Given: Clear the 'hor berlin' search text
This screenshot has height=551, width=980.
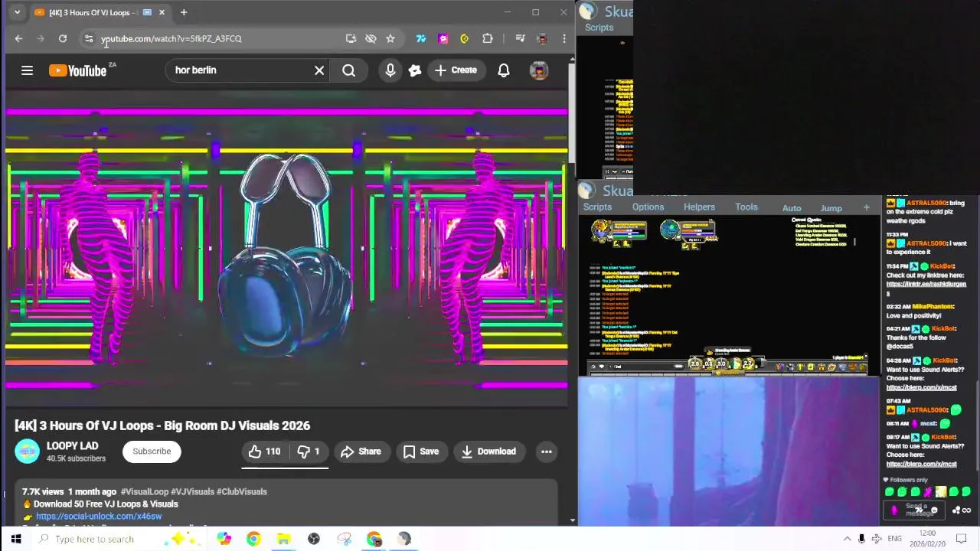Looking at the screenshot, I should (x=319, y=70).
